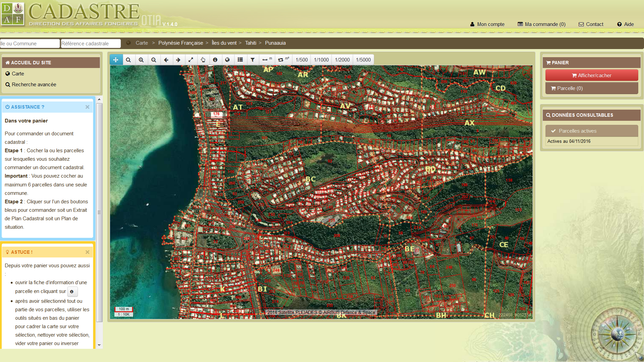
Task: Click the filter funnel icon
Action: tap(253, 60)
